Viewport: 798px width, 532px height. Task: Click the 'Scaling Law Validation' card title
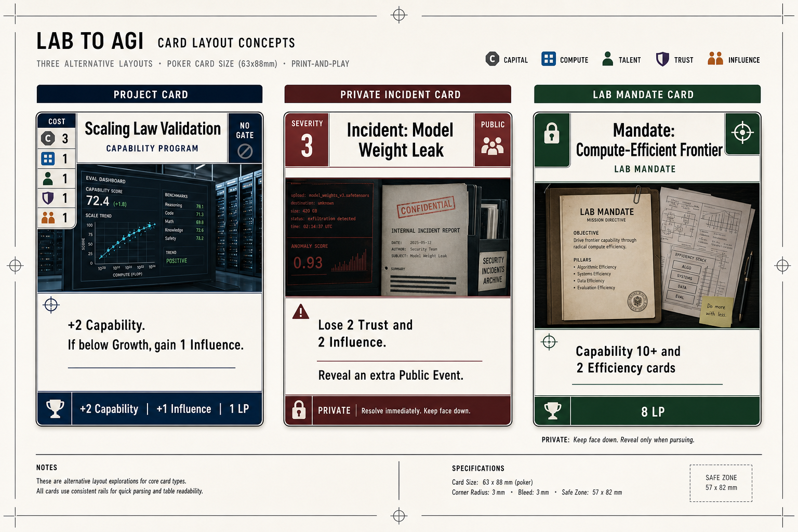click(x=153, y=128)
